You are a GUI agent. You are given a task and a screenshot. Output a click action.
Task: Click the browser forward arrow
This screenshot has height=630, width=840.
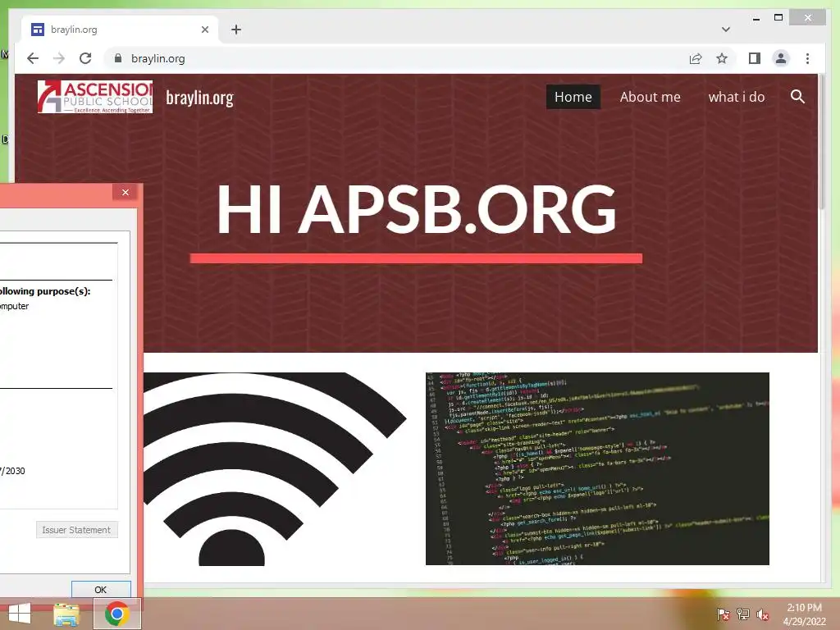pyautogui.click(x=59, y=58)
